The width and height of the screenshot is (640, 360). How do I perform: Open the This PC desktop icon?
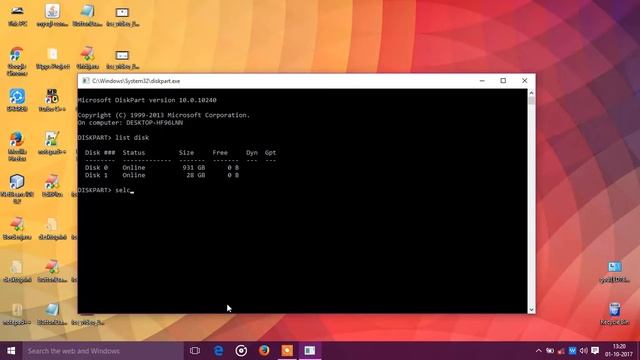[17, 16]
